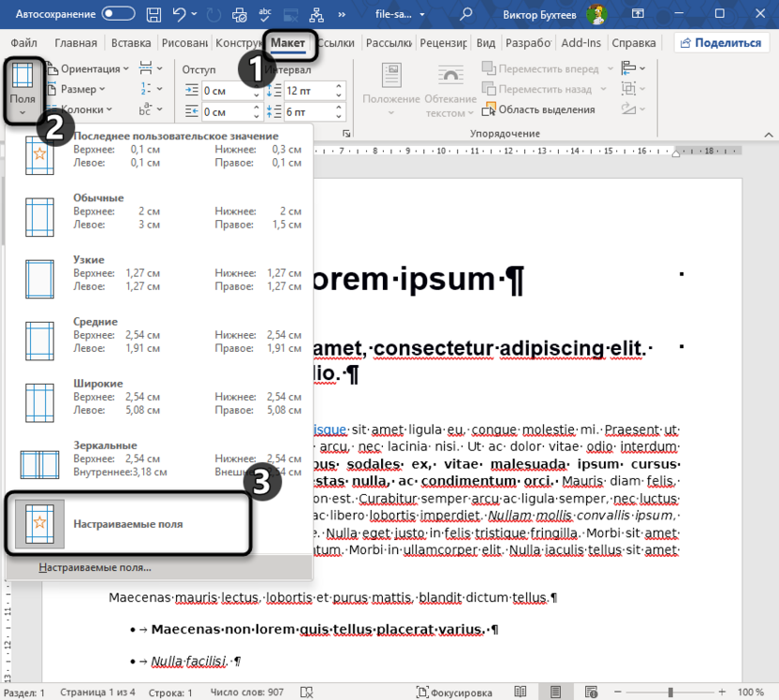Collapse the ribbon with chevron
Image resolution: width=779 pixels, height=700 pixels.
768,135
